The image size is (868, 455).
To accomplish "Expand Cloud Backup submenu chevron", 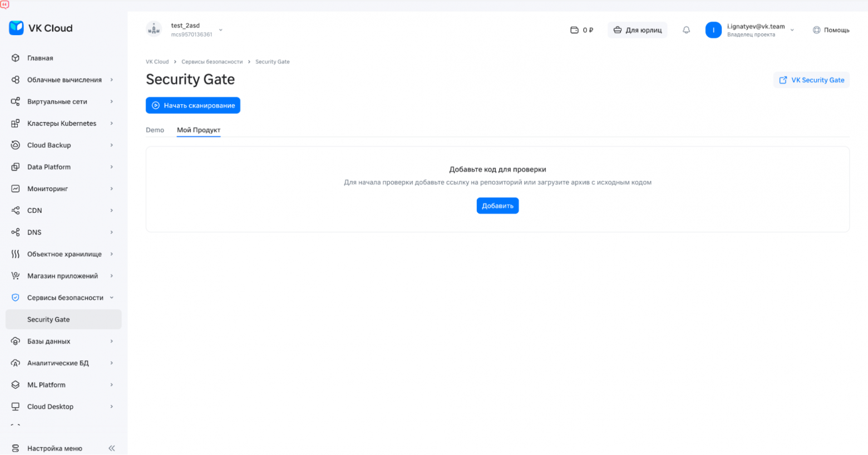I will coord(112,145).
